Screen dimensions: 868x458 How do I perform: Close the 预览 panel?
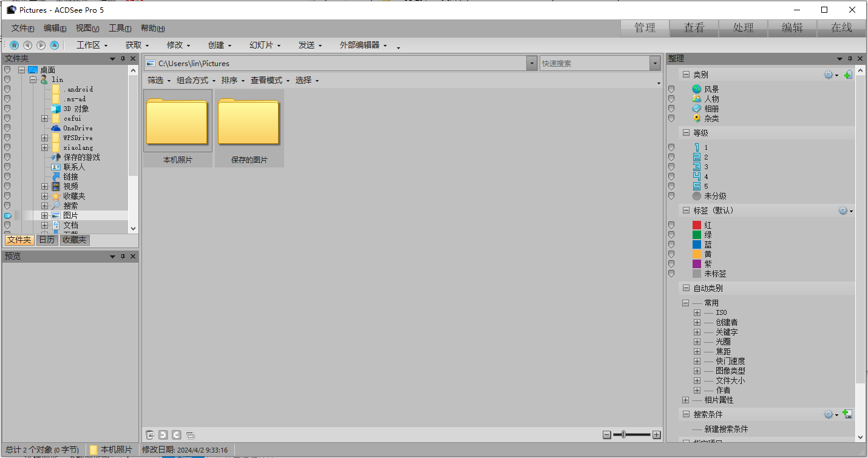133,257
